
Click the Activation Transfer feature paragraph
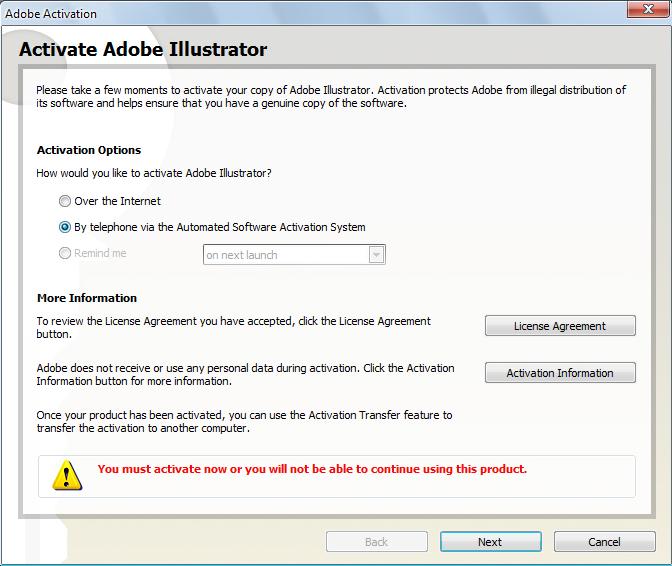[244, 422]
